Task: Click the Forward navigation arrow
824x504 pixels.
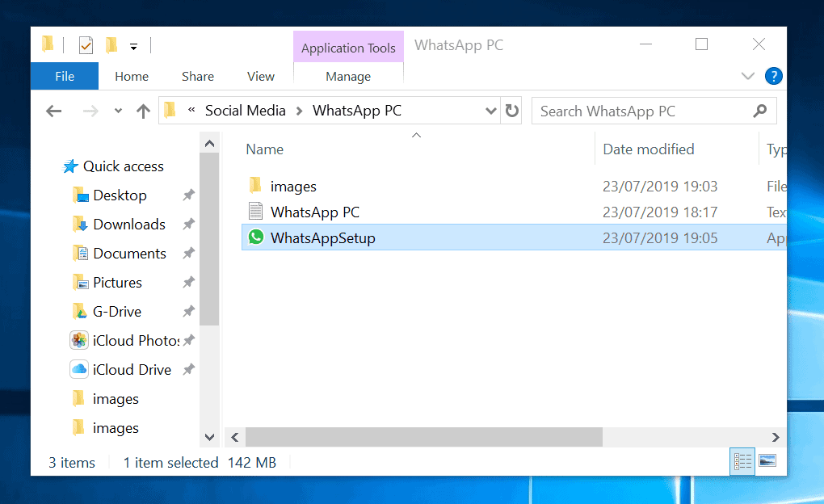Action: (90, 111)
